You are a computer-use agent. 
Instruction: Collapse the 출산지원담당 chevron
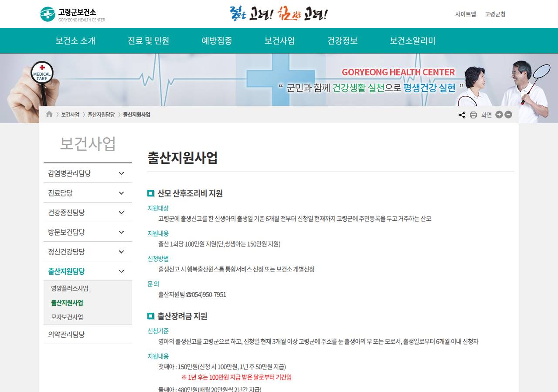coord(122,271)
